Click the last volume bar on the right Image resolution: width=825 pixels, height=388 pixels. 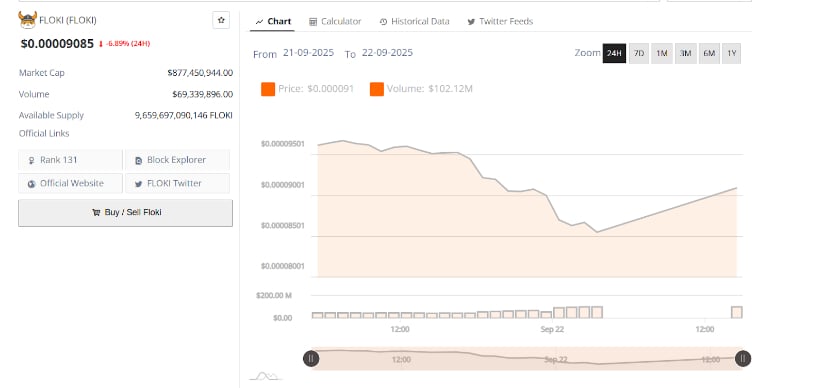(x=737, y=312)
